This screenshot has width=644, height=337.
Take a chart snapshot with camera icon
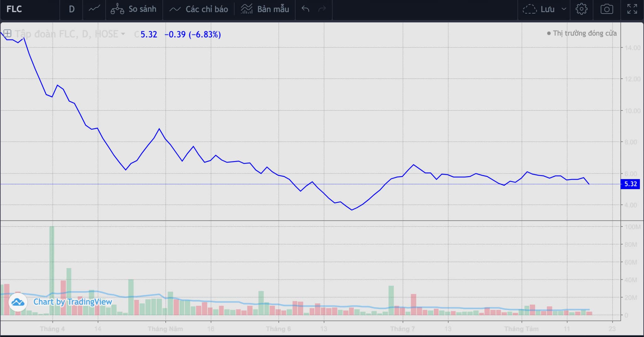pyautogui.click(x=607, y=9)
